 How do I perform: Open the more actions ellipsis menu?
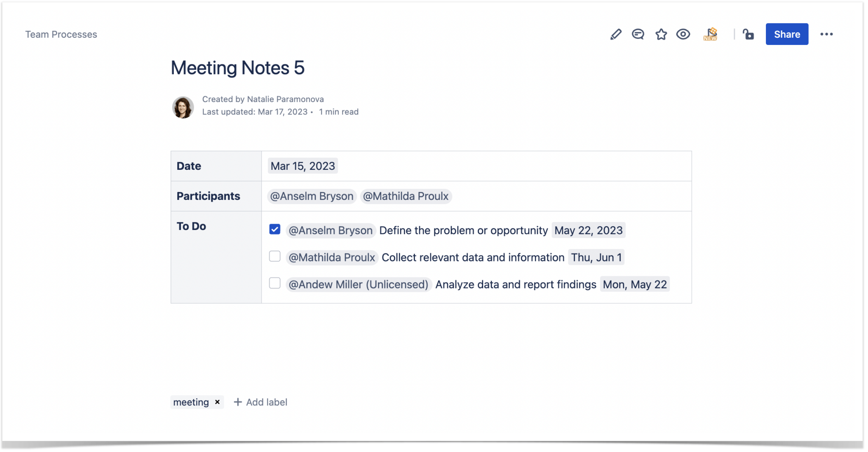(826, 34)
